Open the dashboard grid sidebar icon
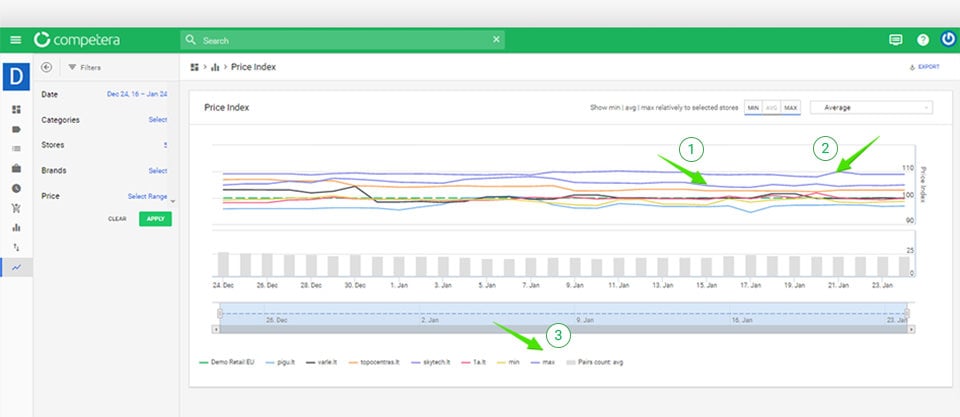Viewport: 960px width, 417px height. 16,109
